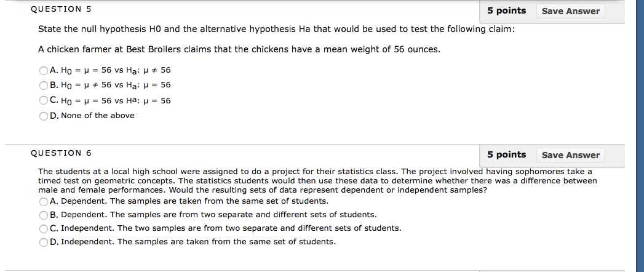Image resolution: width=644 pixels, height=272 pixels.
Task: Mark 'None of the above' radio button
Action: point(44,116)
